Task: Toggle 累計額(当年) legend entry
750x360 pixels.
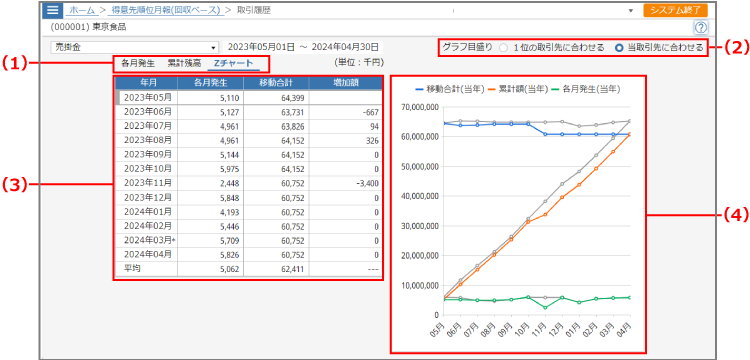Action: pyautogui.click(x=519, y=89)
